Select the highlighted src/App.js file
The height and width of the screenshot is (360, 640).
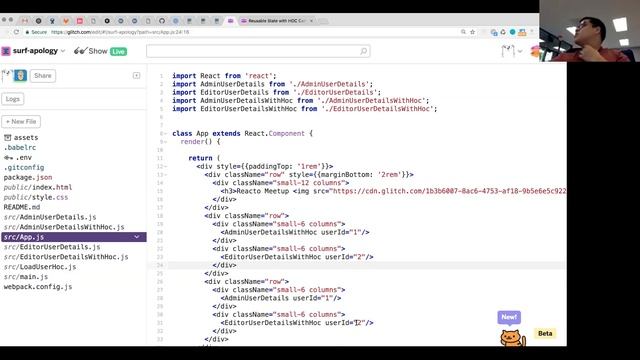pyautogui.click(x=74, y=237)
